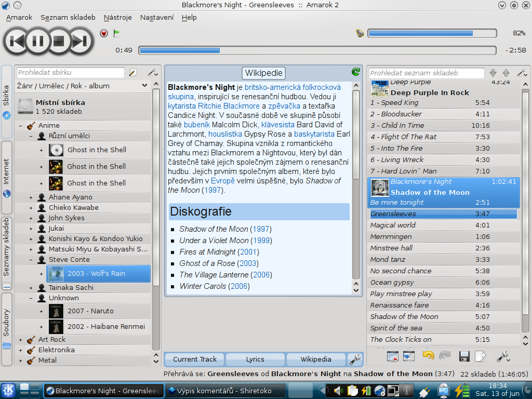Open the Nástroje menu
The image size is (532, 399).
pyautogui.click(x=118, y=17)
